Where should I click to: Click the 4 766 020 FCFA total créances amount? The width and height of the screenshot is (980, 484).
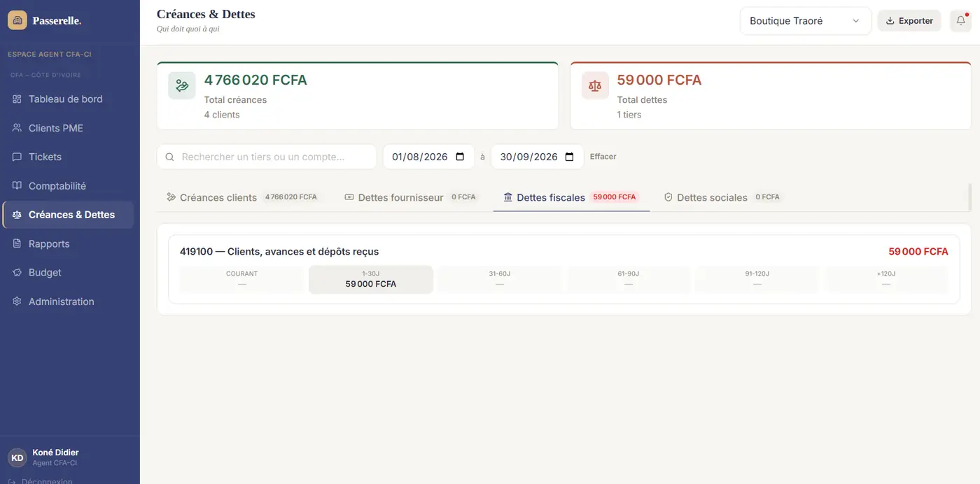click(x=255, y=80)
